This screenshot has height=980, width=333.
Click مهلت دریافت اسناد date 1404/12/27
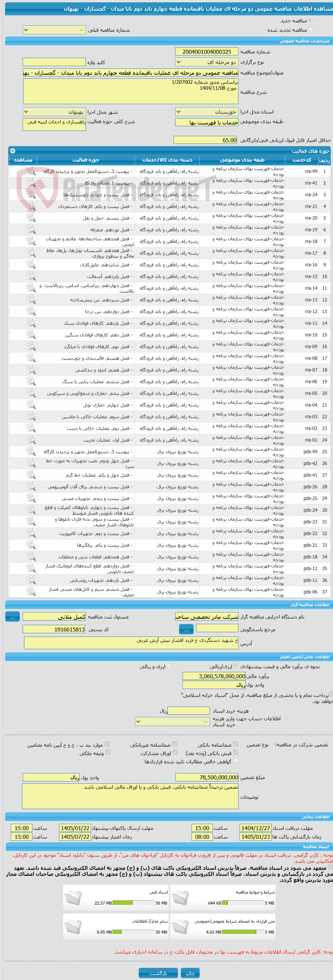256,828
